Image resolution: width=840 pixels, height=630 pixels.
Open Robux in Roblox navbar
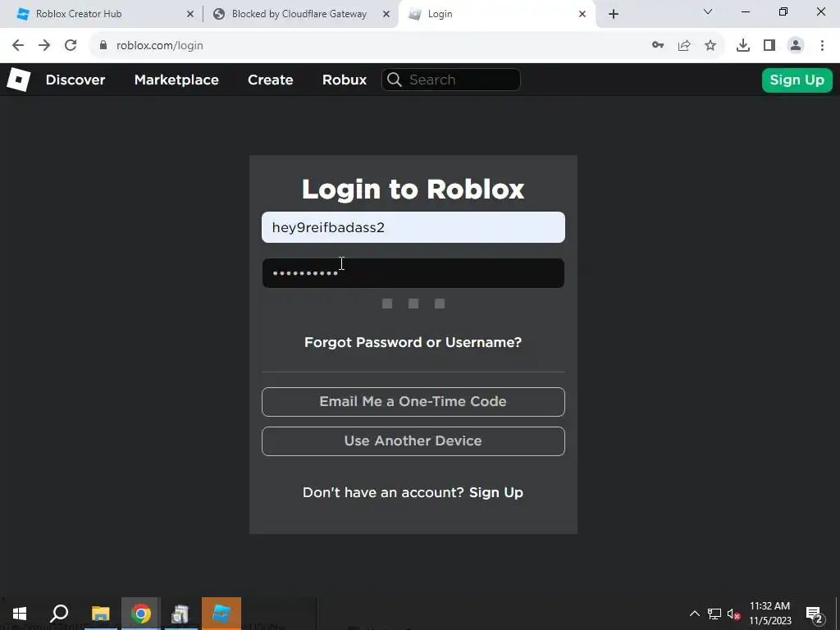click(x=345, y=80)
